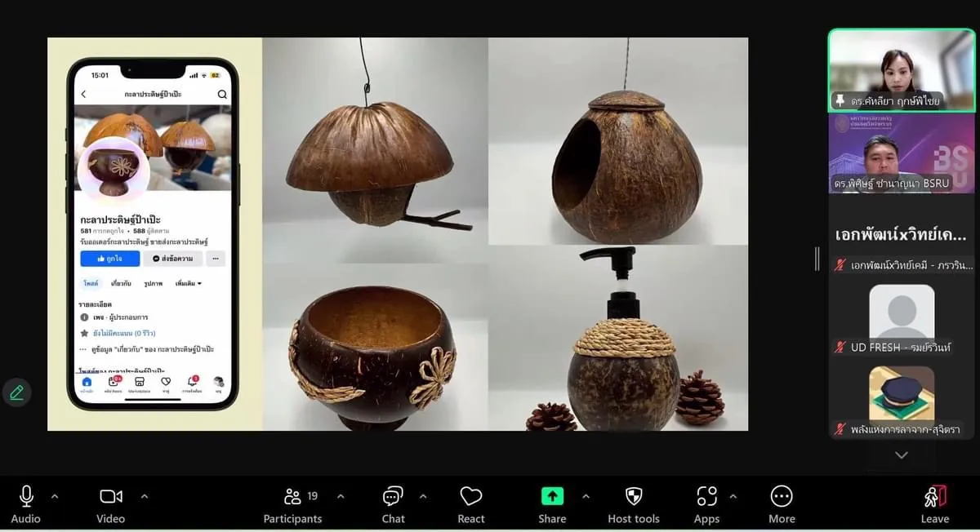The width and height of the screenshot is (980, 532).
Task: Click the Leave meeting button
Action: pos(935,497)
